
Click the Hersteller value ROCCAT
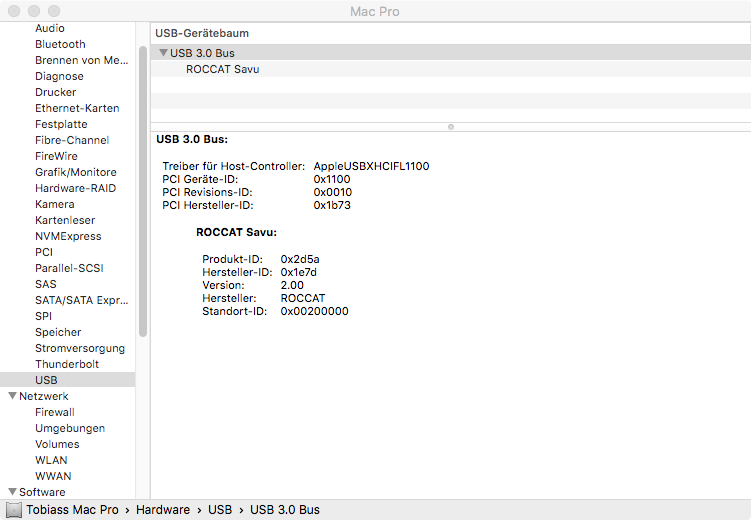pos(303,298)
